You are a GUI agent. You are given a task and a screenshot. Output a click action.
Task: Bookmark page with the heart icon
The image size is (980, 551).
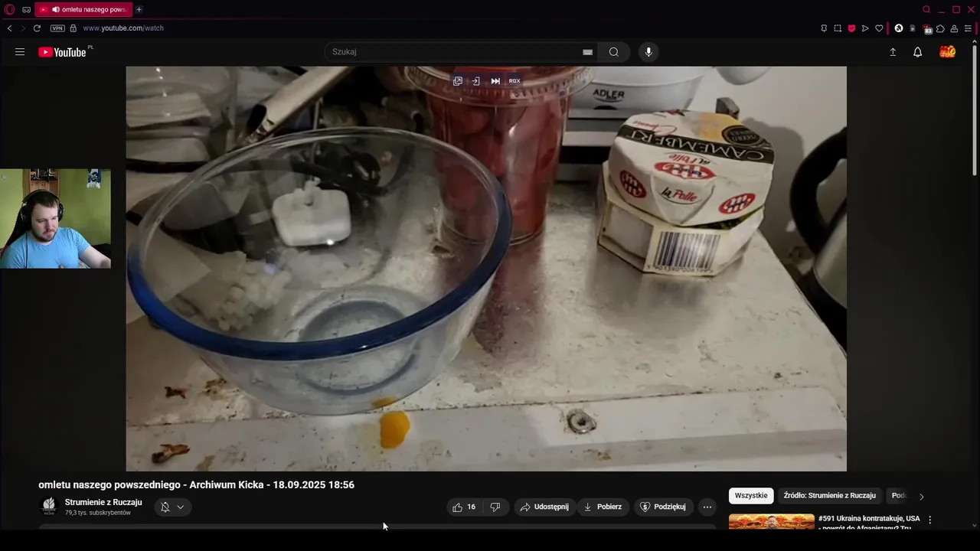879,28
